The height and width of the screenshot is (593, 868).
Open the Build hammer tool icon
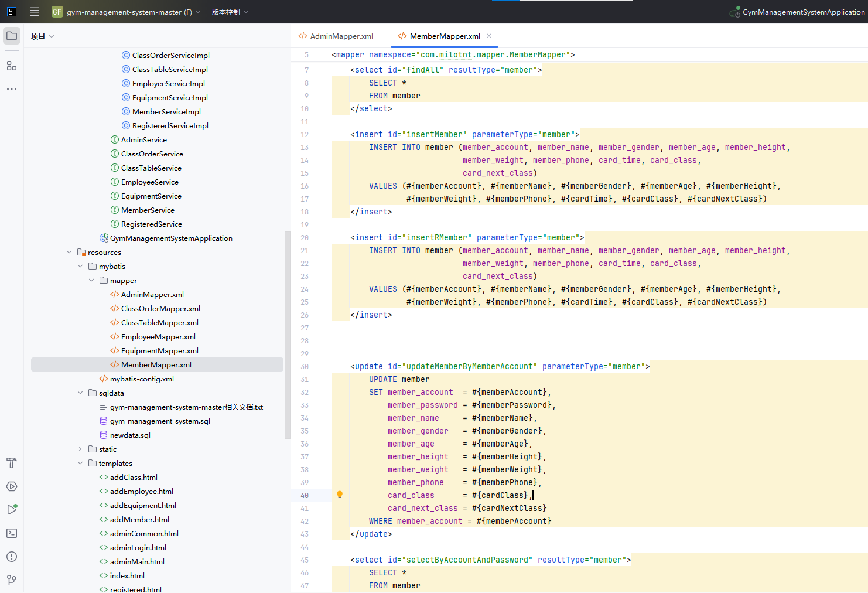(x=12, y=463)
